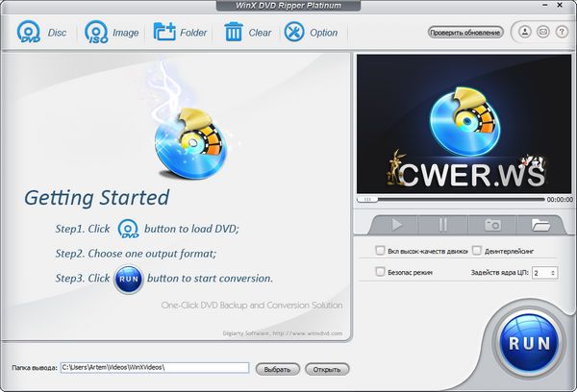
Task: Open the Option settings
Action: pos(311,33)
